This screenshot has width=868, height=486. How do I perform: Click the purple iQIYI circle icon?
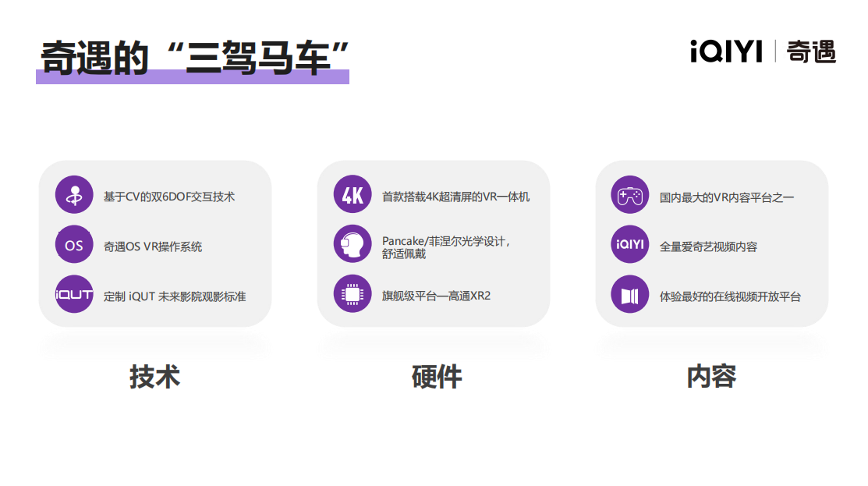click(x=629, y=245)
